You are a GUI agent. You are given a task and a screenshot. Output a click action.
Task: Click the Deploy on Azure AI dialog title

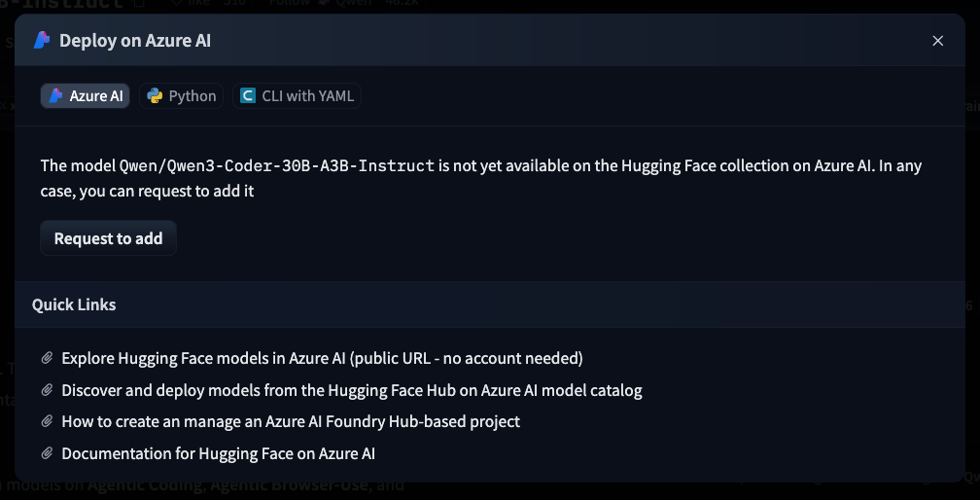tap(135, 40)
